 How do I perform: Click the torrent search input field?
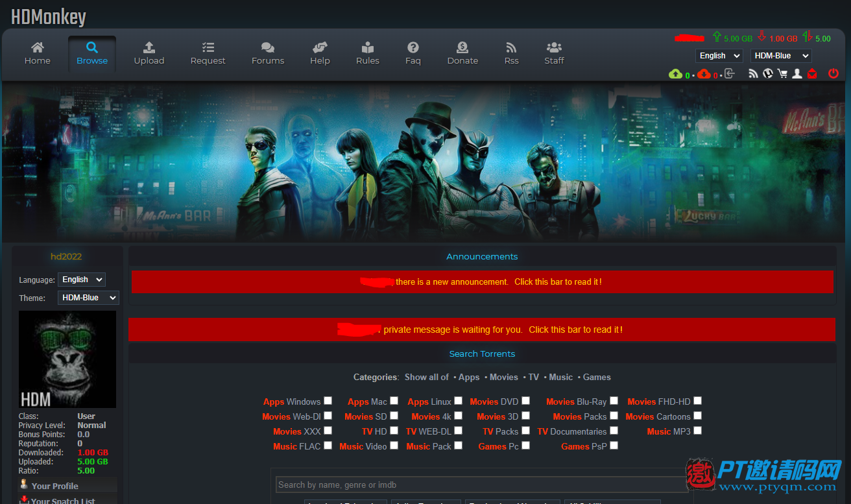pos(481,485)
